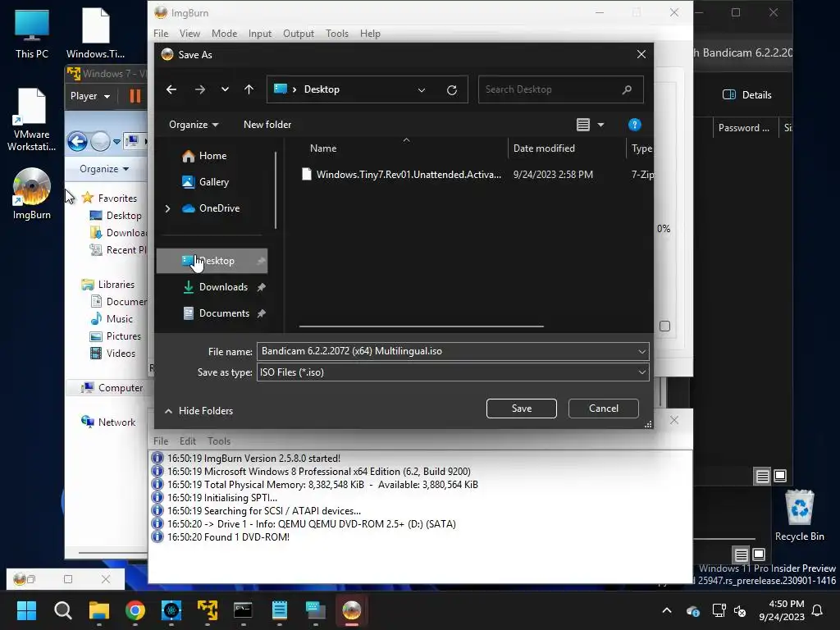Select Music under Libraries in VM

pyautogui.click(x=112, y=319)
